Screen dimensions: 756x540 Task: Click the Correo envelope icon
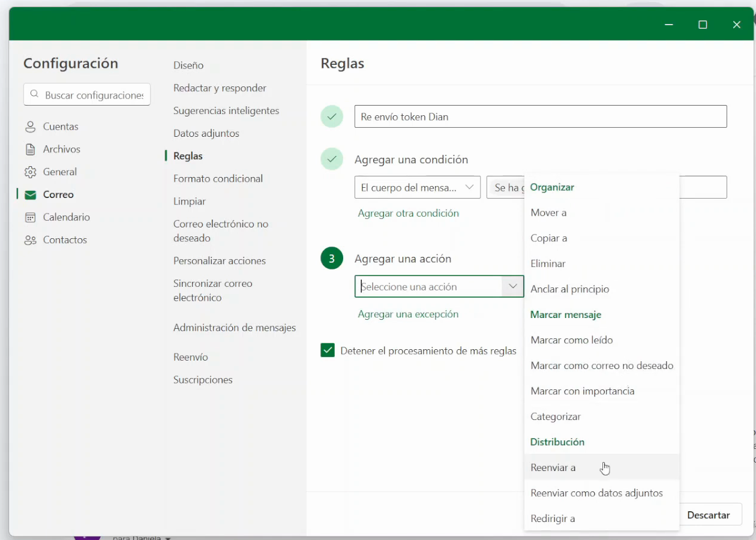click(30, 195)
